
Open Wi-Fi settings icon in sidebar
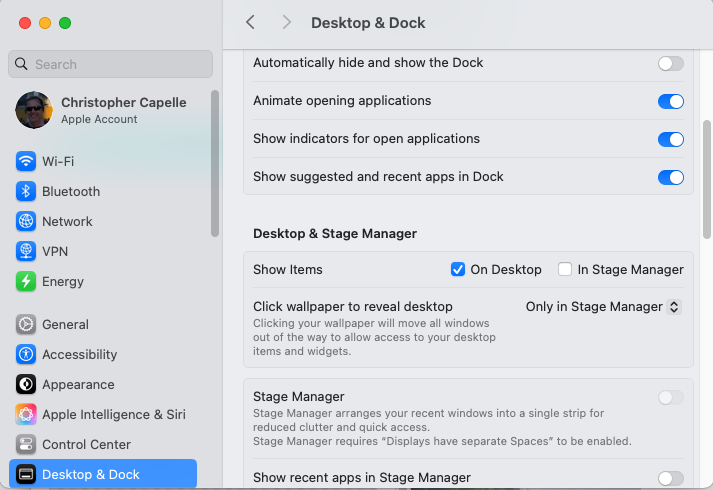coord(26,161)
